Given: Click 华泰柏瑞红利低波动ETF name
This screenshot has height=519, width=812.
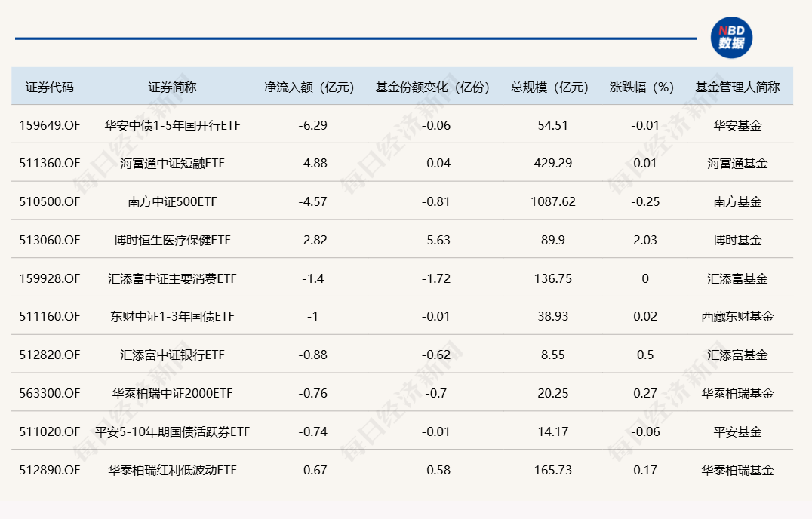Looking at the screenshot, I should tap(173, 470).
